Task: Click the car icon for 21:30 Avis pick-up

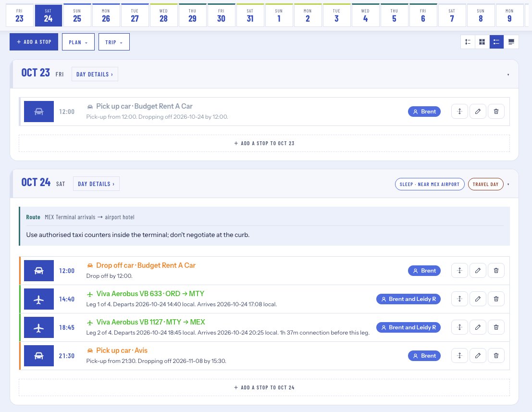Action: tap(38, 356)
